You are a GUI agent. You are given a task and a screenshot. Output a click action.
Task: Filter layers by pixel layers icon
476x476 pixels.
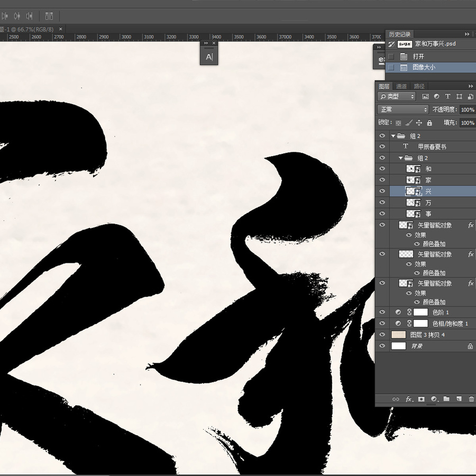coord(426,97)
